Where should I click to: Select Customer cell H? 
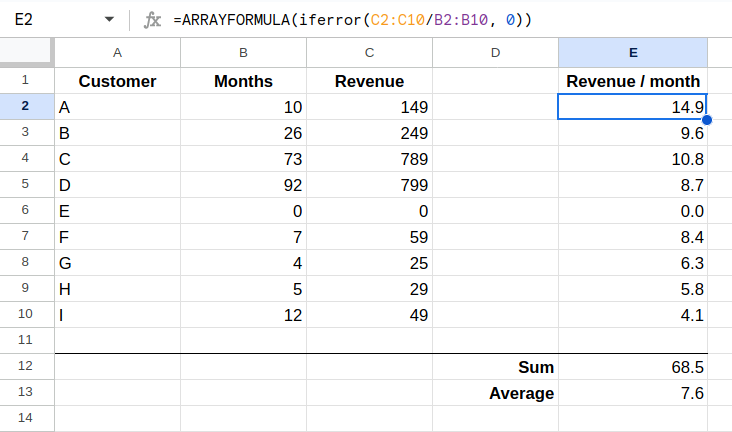point(118,289)
